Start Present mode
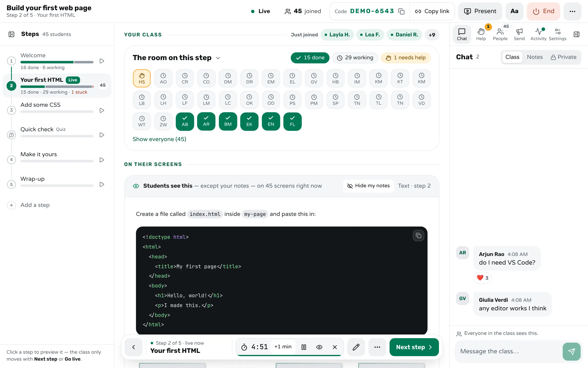This screenshot has height=368, width=588. pos(480,11)
